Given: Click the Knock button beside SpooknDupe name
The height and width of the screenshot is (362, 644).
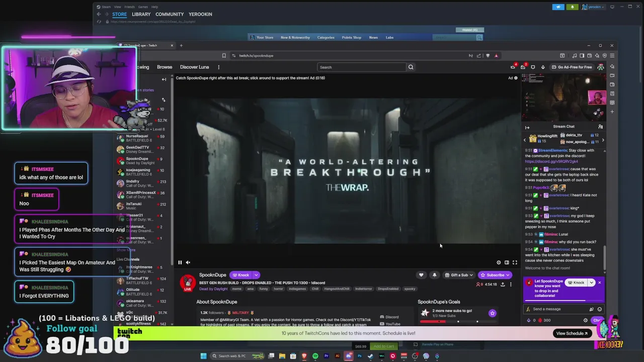Looking at the screenshot, I should coord(241,275).
